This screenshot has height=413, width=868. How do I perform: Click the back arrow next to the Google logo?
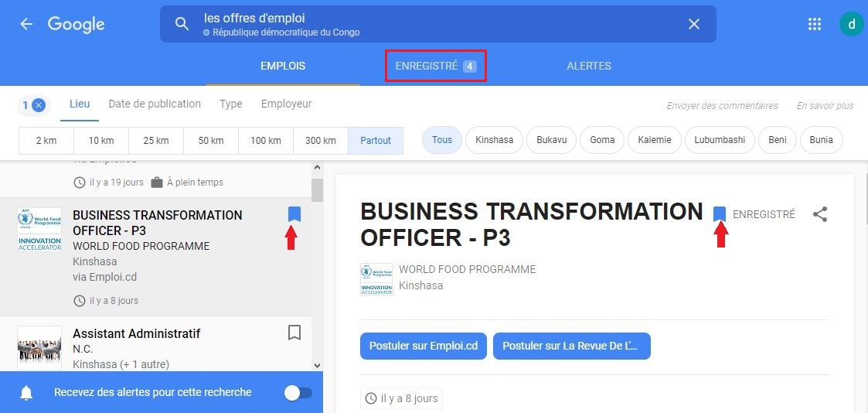coord(26,24)
